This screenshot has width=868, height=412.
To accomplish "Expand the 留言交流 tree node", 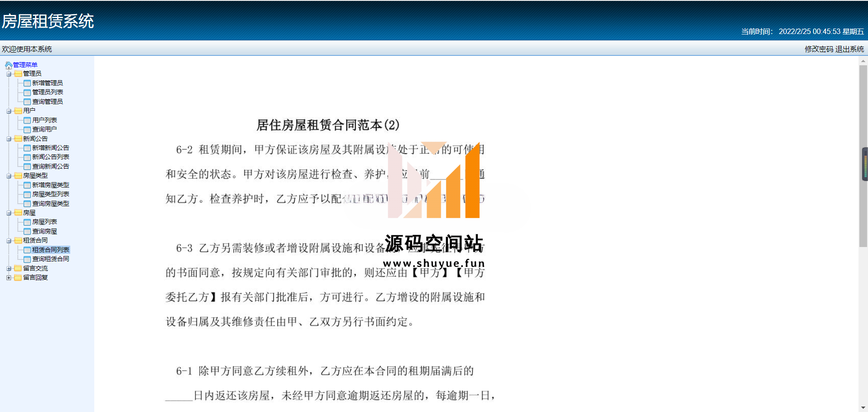I will [9, 268].
